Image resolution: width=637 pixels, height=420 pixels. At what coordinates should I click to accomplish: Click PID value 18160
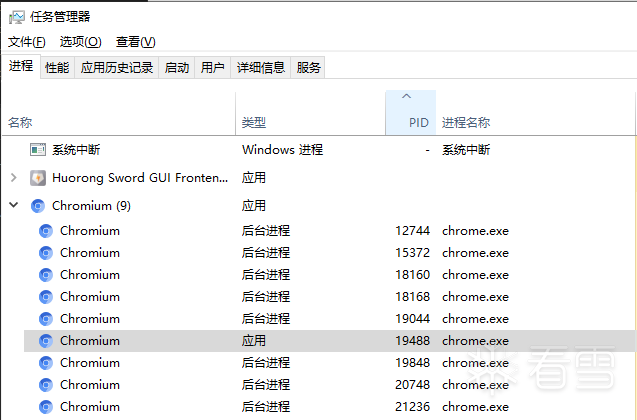click(412, 275)
